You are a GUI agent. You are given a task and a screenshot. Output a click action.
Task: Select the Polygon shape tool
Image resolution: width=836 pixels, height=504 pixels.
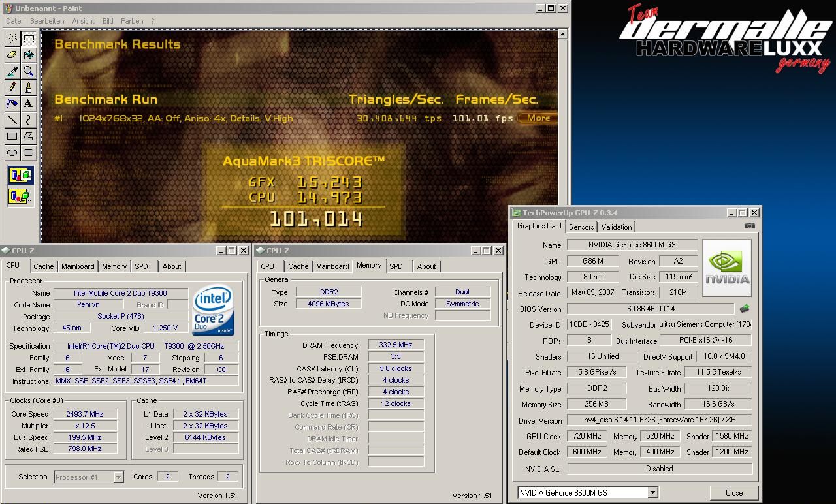(29, 136)
